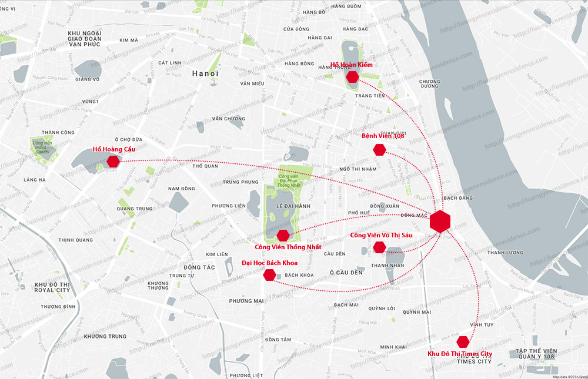
Task: Click the 'TẬP THỂ VIỆN QUÂN Y 108' label
Action: 536,354
